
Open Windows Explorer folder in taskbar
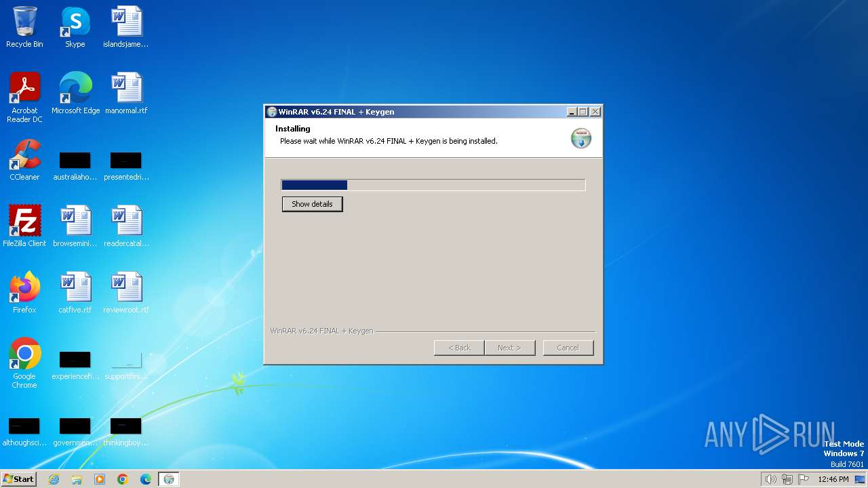[77, 479]
